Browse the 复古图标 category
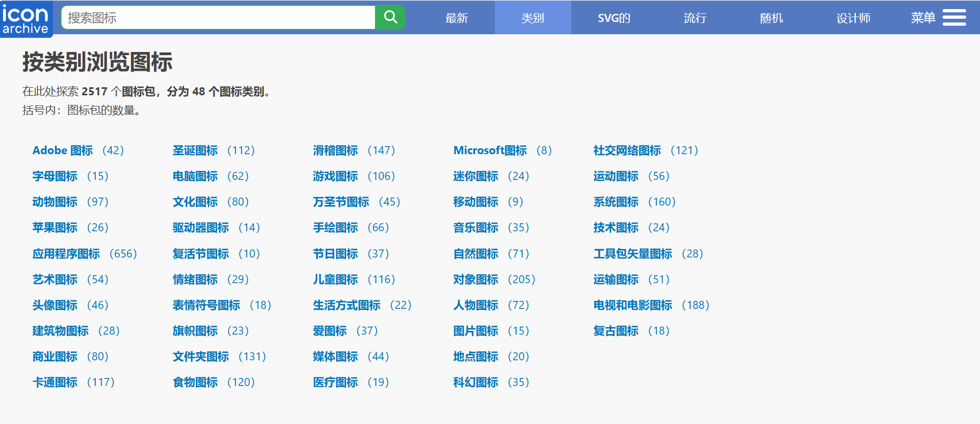 click(x=616, y=331)
